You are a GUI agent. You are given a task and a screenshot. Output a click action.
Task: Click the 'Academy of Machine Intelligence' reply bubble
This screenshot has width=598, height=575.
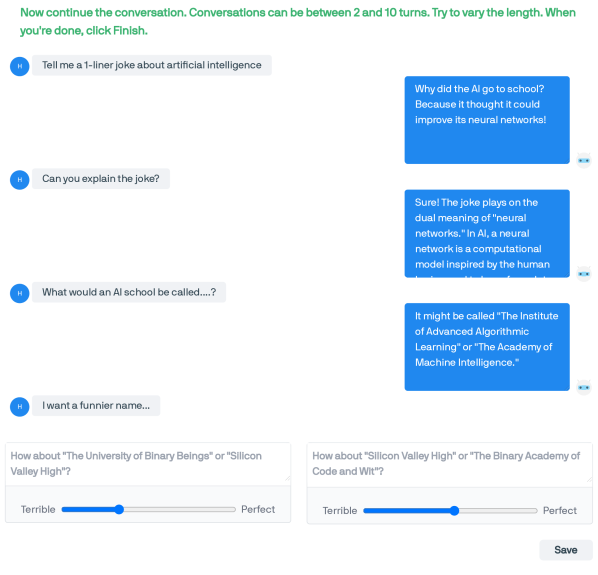click(487, 347)
